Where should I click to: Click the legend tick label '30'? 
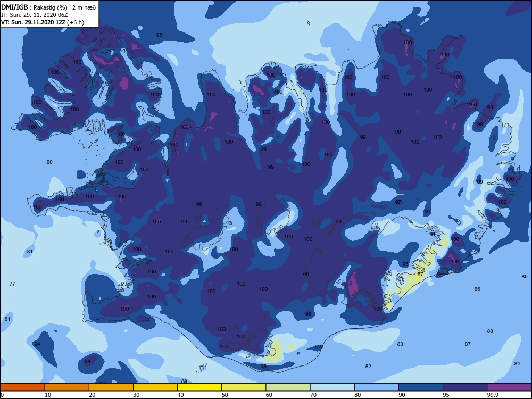point(136,395)
